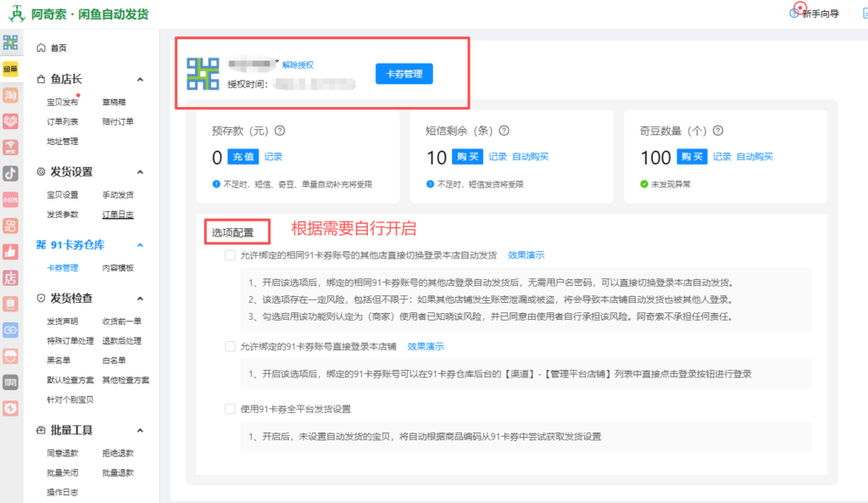Select the lightning-bolt platform icon in sidebar
This screenshot has width=868, height=503.
[x=10, y=408]
